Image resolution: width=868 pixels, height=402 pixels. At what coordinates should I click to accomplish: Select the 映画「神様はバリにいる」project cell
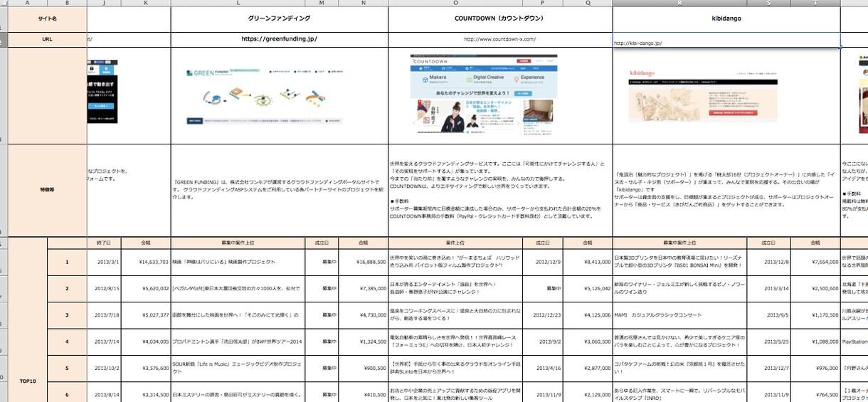click(x=238, y=262)
